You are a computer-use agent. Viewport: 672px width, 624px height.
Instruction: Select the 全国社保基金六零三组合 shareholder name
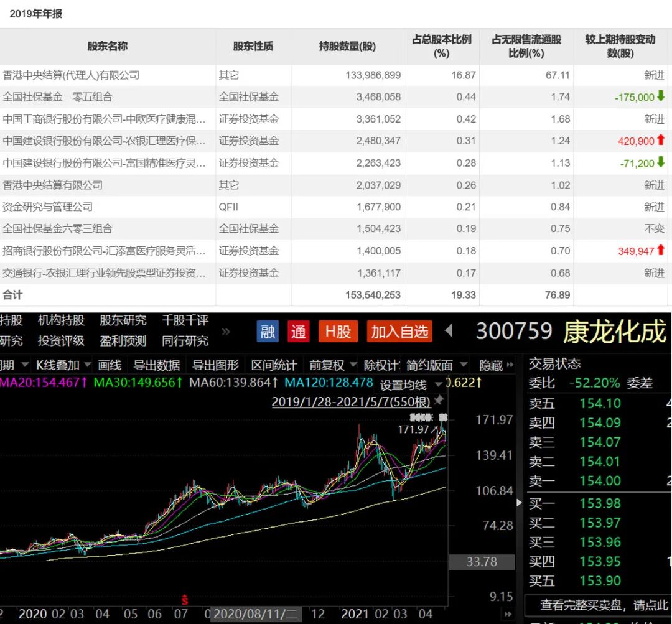pyautogui.click(x=57, y=228)
